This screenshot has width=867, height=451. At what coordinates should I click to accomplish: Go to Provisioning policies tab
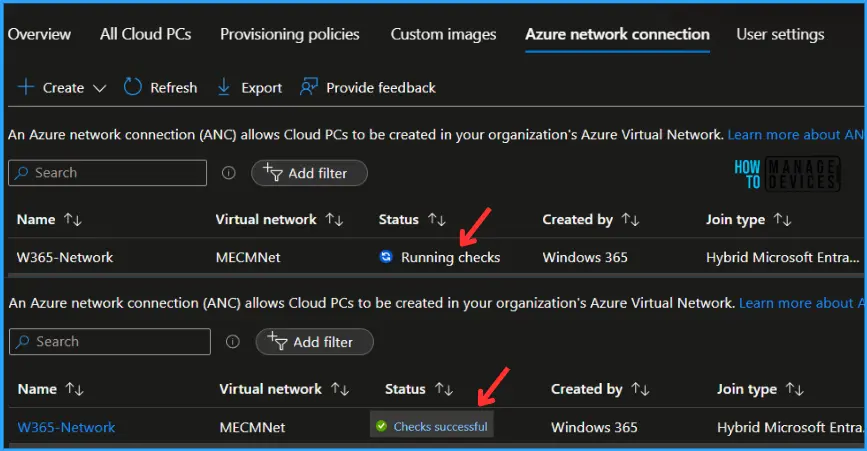tap(290, 34)
